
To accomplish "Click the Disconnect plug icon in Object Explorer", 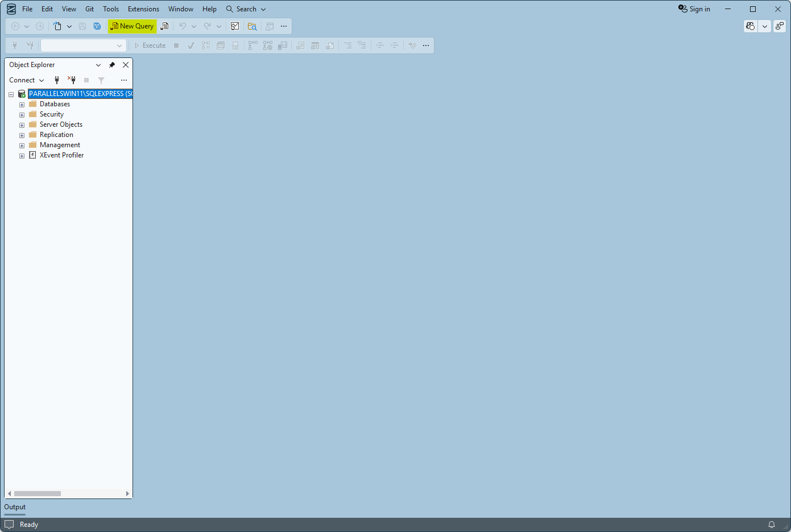I will pos(72,80).
